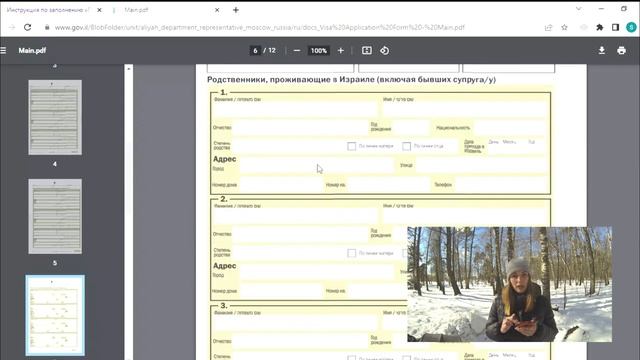This screenshot has width=640, height=360.
Task: Open the browser side panel icon
Action: [x=616, y=27]
